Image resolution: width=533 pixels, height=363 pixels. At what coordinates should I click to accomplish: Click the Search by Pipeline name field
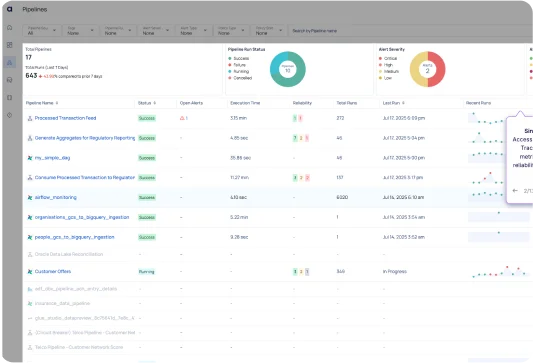(408, 31)
